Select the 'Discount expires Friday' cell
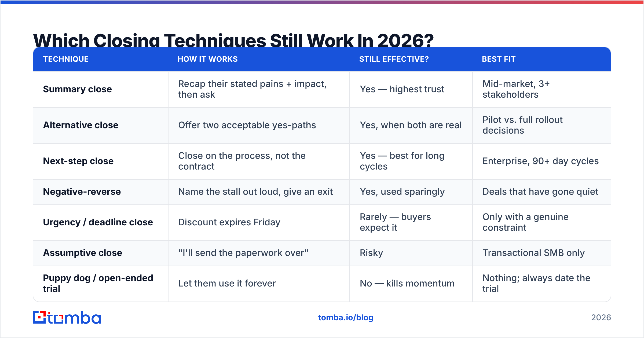The width and height of the screenshot is (644, 338). (x=259, y=222)
